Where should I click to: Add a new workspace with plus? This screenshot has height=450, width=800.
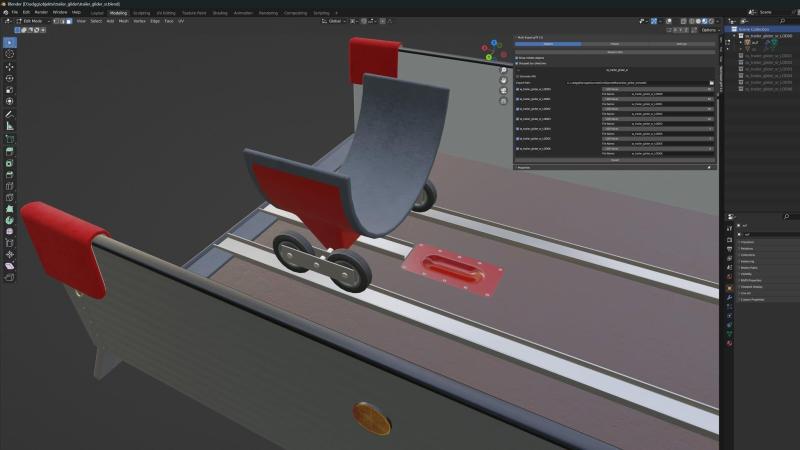(336, 13)
